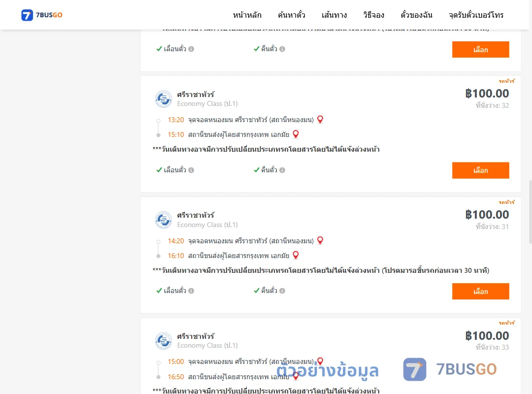This screenshot has width=532, height=394.
Task: Select the 14:20 trip with เลือก button
Action: (480, 291)
